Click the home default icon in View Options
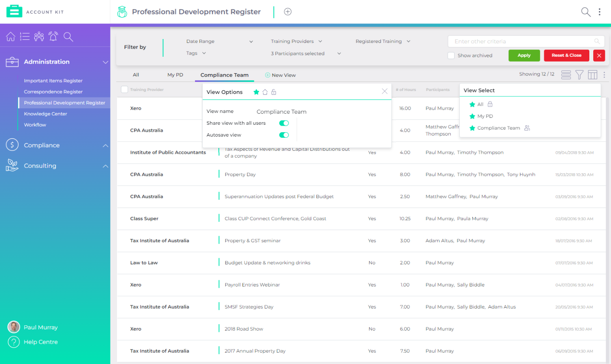Image resolution: width=611 pixels, height=364 pixels. pyautogui.click(x=265, y=92)
